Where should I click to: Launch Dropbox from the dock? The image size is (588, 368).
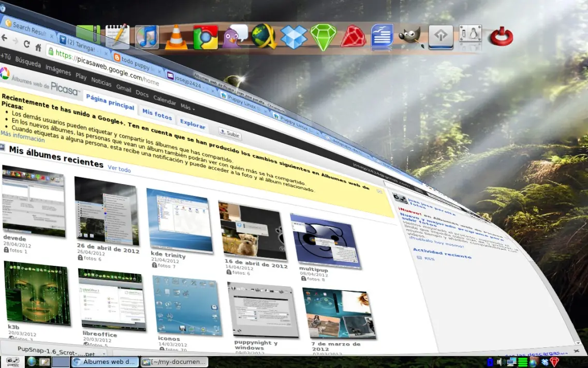(293, 37)
